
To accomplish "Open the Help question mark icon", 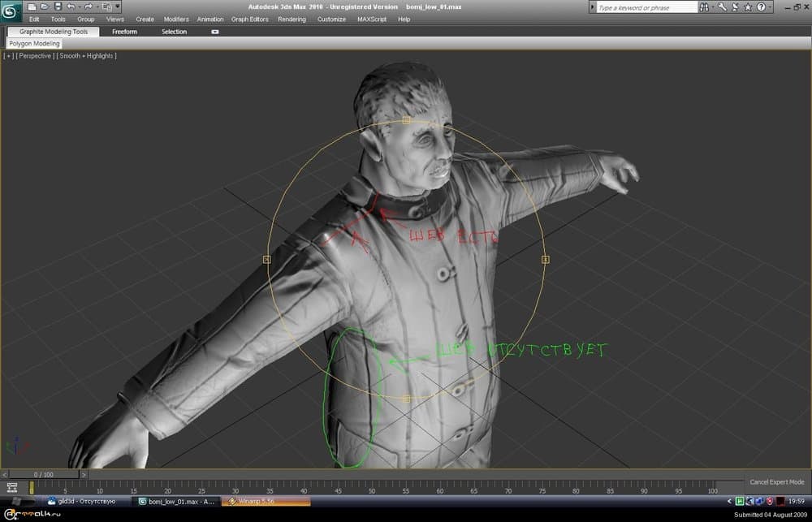I will click(761, 7).
